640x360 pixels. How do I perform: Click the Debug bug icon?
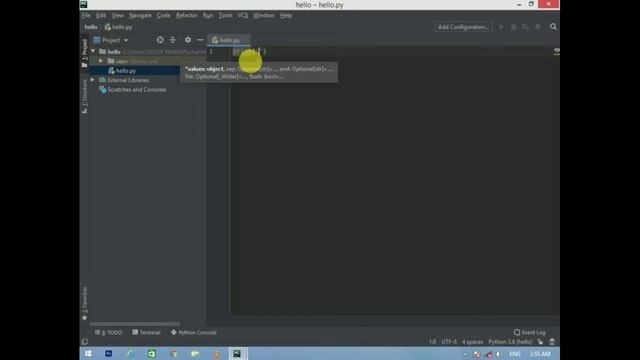tap(513, 27)
